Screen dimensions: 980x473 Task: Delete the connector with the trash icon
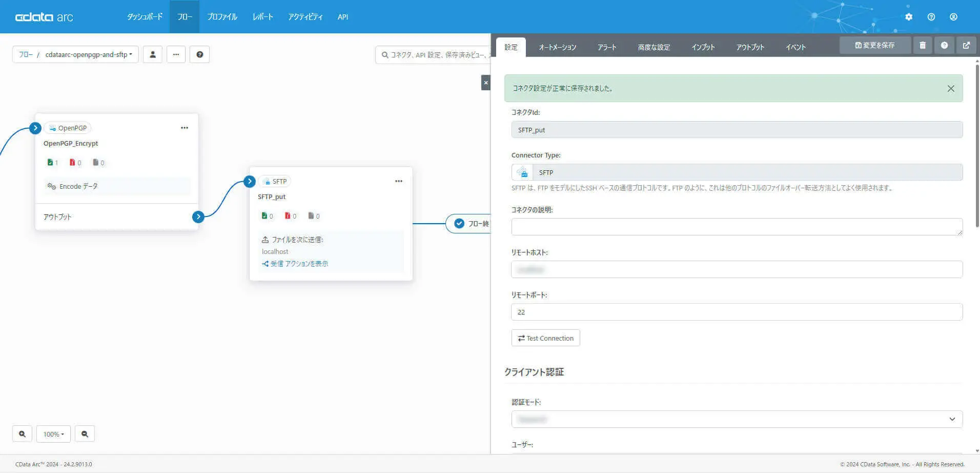tap(923, 45)
